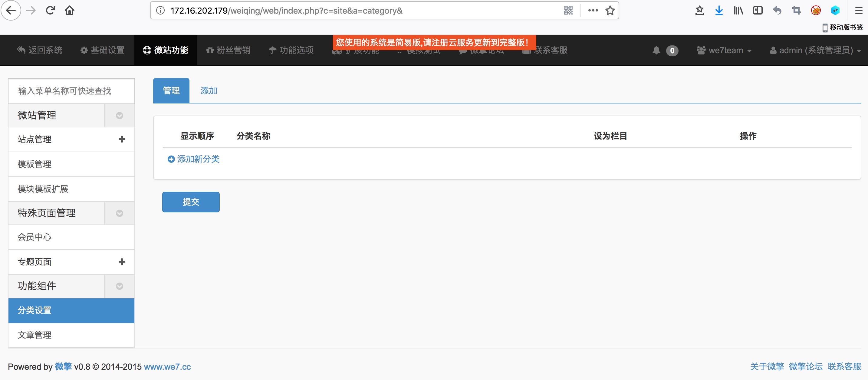Open the browser downloads arrow icon
This screenshot has height=380, width=868.
coord(719,11)
